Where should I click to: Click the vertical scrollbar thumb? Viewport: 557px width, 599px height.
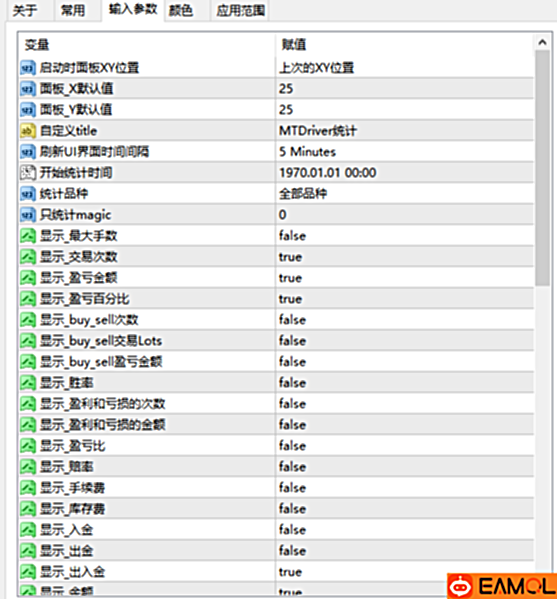tap(542, 168)
